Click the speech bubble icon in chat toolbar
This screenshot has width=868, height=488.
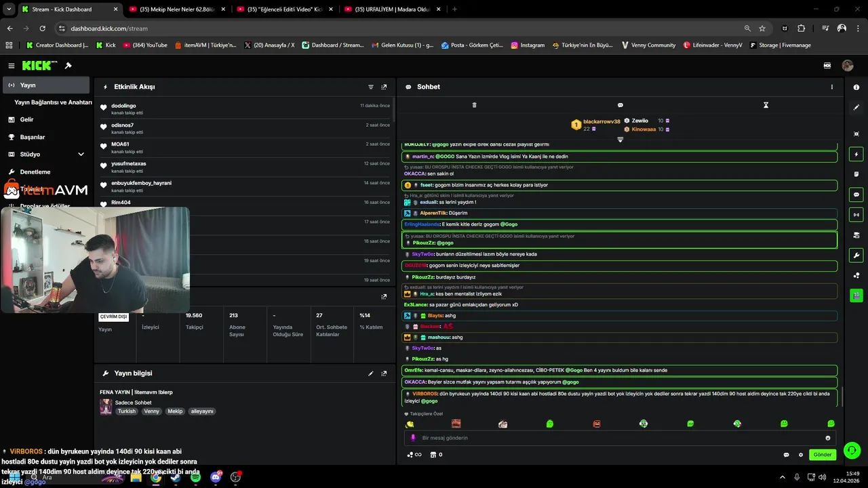(620, 105)
